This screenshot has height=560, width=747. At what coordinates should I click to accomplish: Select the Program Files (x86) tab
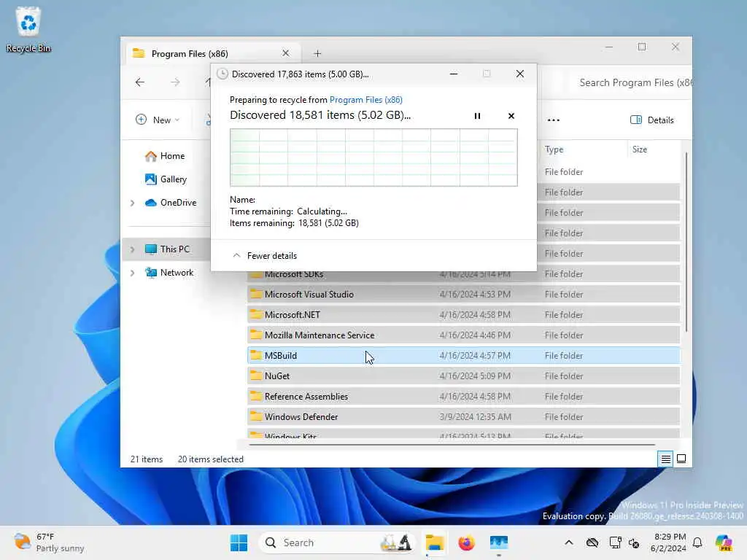coord(213,53)
